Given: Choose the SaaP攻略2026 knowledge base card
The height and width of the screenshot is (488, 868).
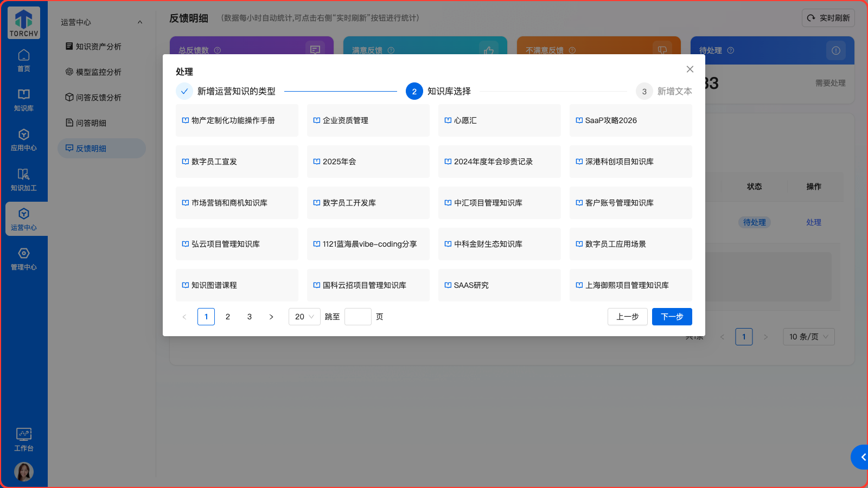Looking at the screenshot, I should click(x=630, y=120).
